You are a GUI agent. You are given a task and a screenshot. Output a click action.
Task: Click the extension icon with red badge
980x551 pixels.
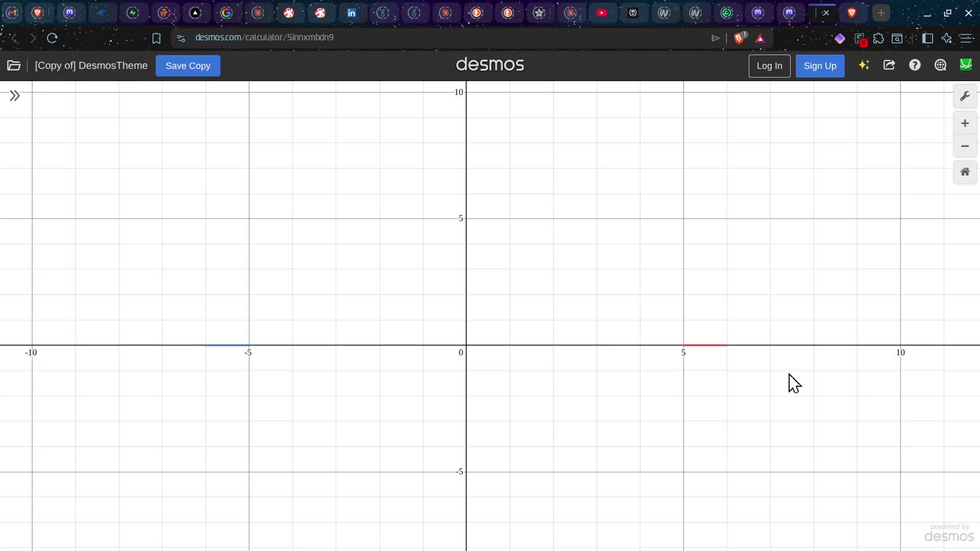point(860,39)
